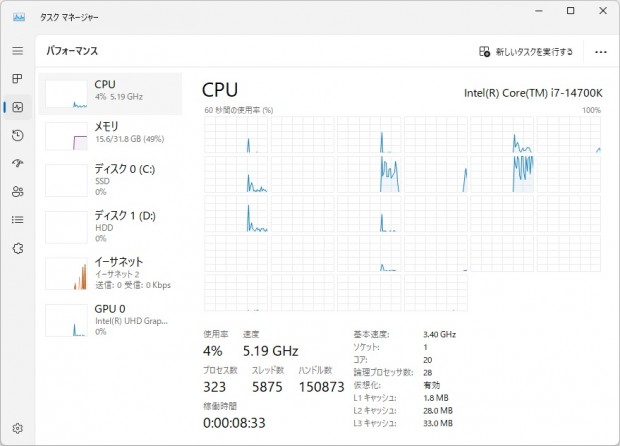Open the three-dot more options menu

point(600,51)
